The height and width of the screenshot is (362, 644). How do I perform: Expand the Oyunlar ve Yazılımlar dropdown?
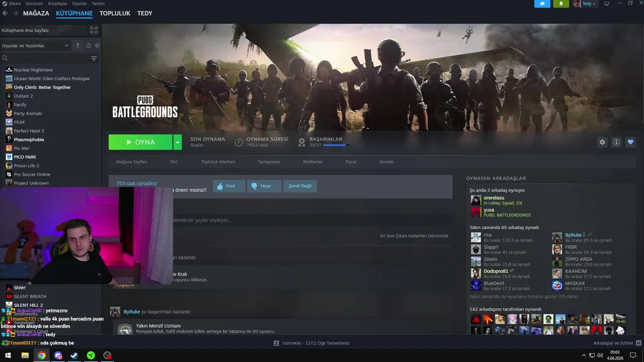[x=35, y=45]
